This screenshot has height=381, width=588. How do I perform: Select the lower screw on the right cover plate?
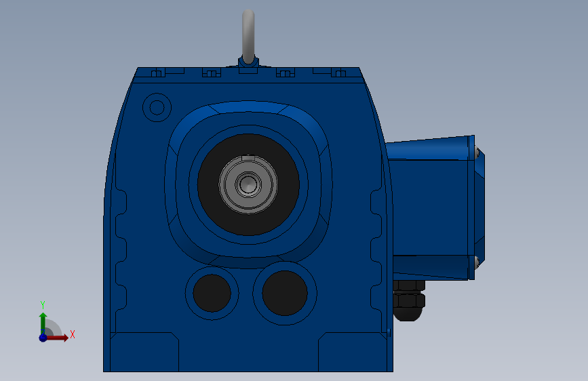point(477,262)
